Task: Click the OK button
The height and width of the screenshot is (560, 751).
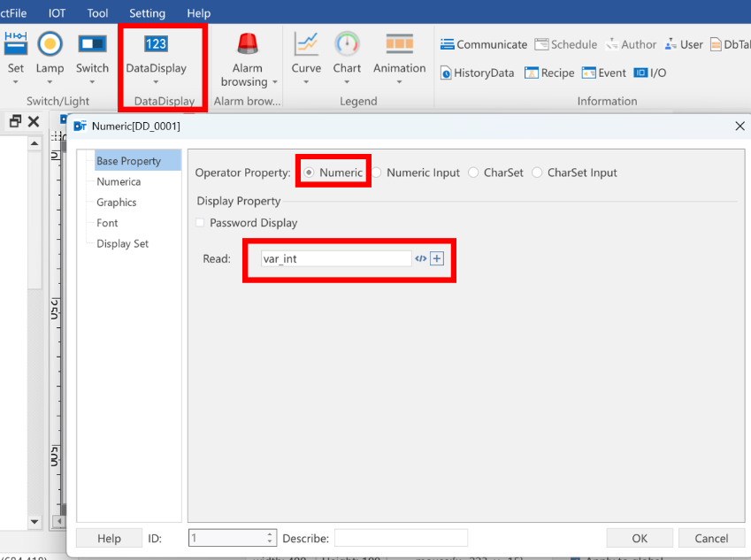Action: (x=640, y=538)
